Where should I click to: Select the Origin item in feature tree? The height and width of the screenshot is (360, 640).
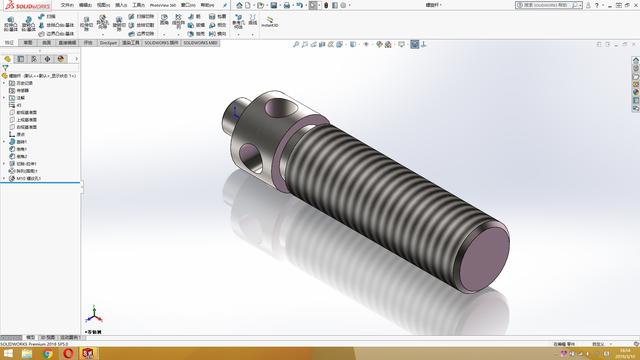[17, 134]
